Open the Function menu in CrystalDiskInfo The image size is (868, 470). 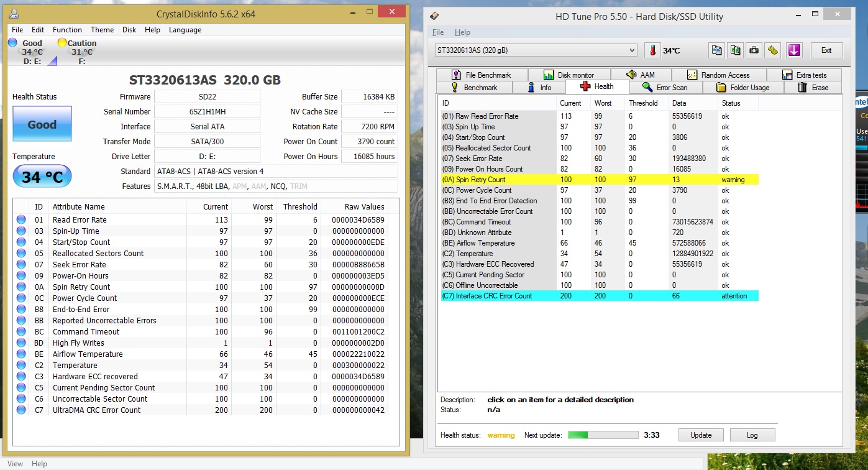pos(67,30)
